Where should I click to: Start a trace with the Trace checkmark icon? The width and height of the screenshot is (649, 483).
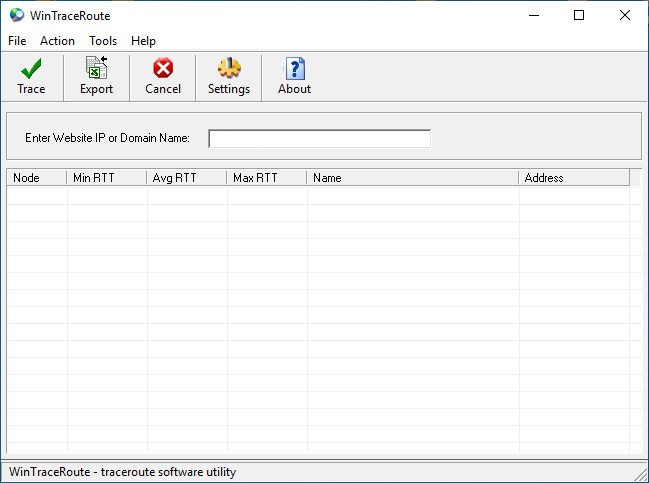pyautogui.click(x=31, y=68)
